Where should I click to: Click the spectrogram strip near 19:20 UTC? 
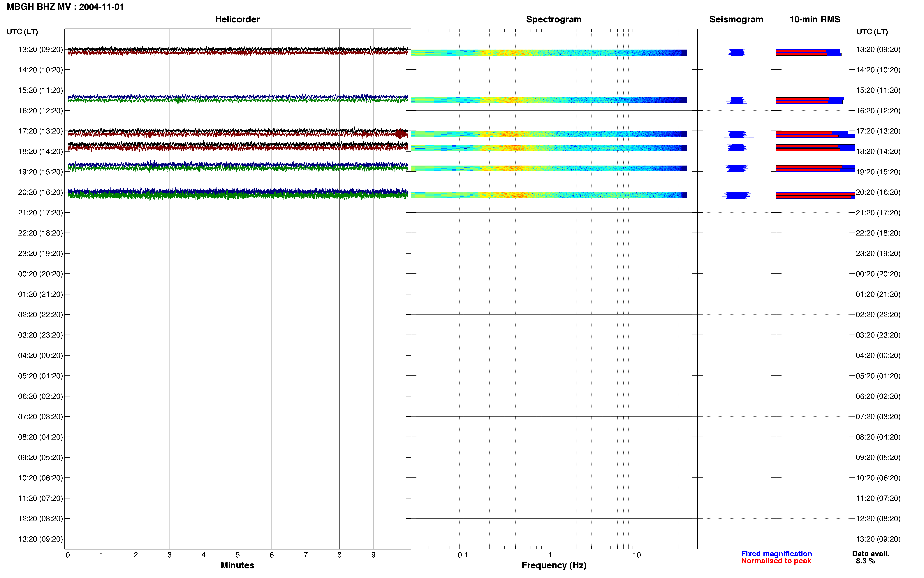(x=549, y=168)
